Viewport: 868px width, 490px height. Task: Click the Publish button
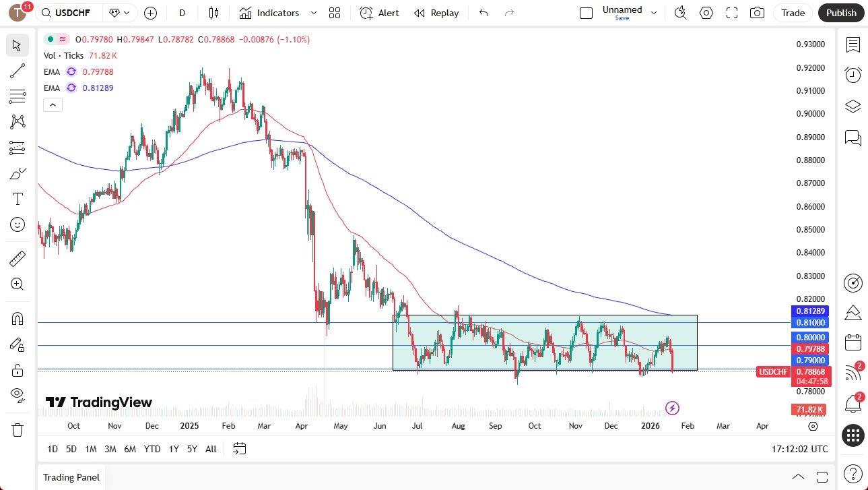point(840,13)
